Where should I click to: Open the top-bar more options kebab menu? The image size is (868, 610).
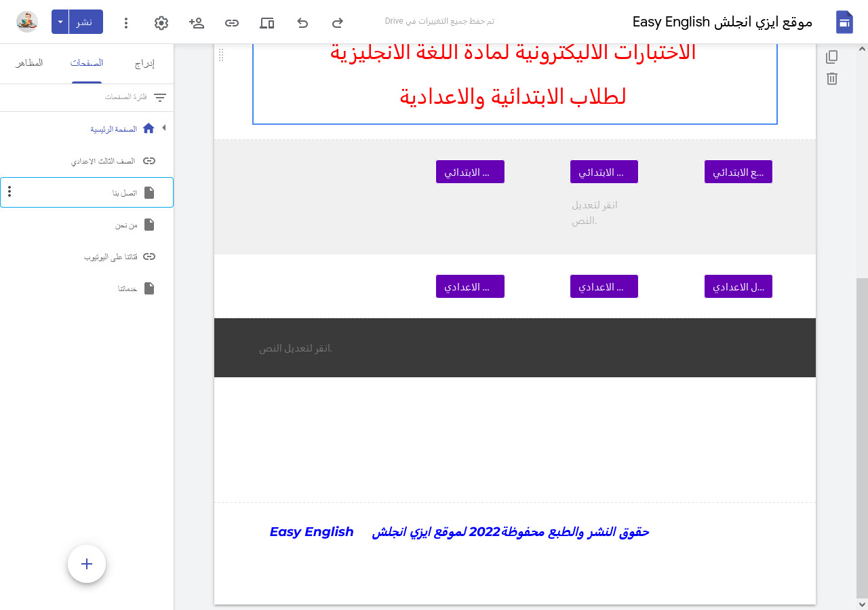(x=126, y=22)
